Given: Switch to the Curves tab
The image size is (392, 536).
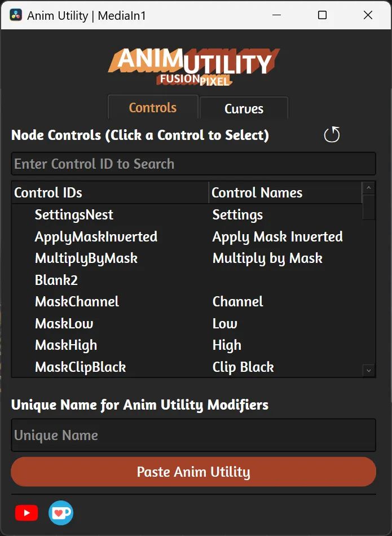Looking at the screenshot, I should click(244, 109).
